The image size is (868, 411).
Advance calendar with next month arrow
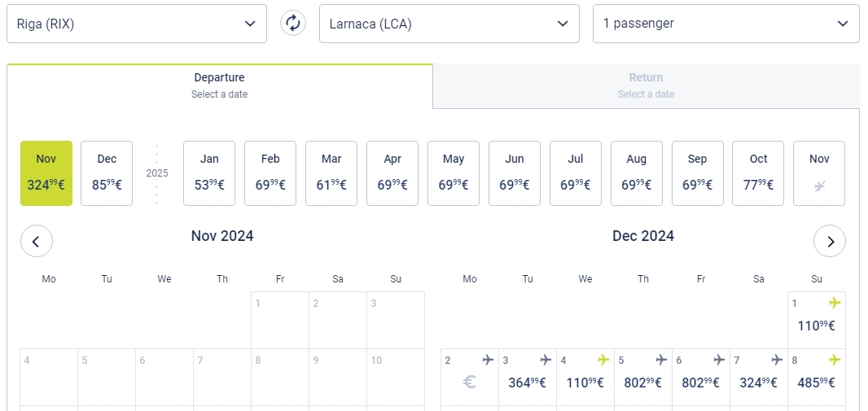pos(829,241)
